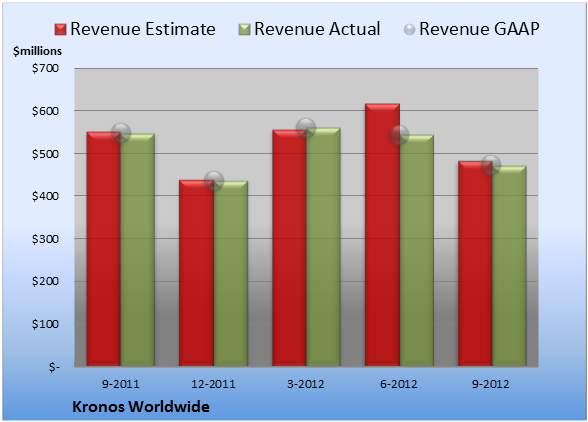The image size is (588, 422).
Task: Click the 12-2011 quarter label
Action: [213, 384]
